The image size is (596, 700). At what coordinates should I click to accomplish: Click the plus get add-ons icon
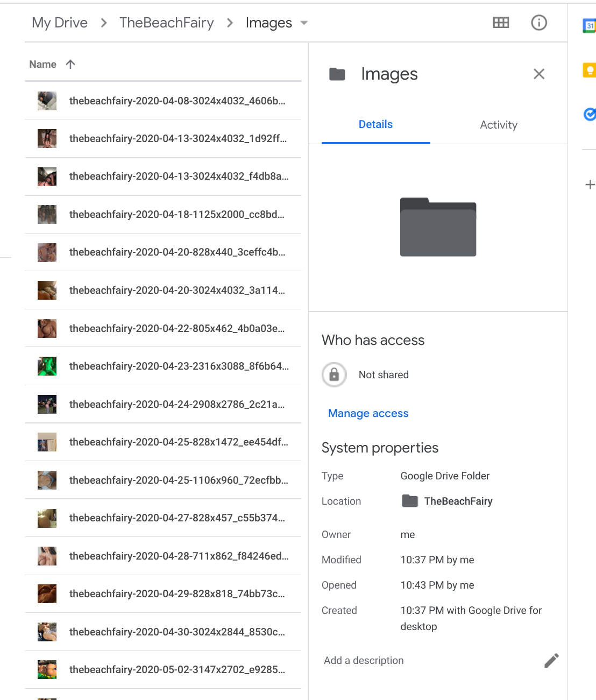[590, 185]
